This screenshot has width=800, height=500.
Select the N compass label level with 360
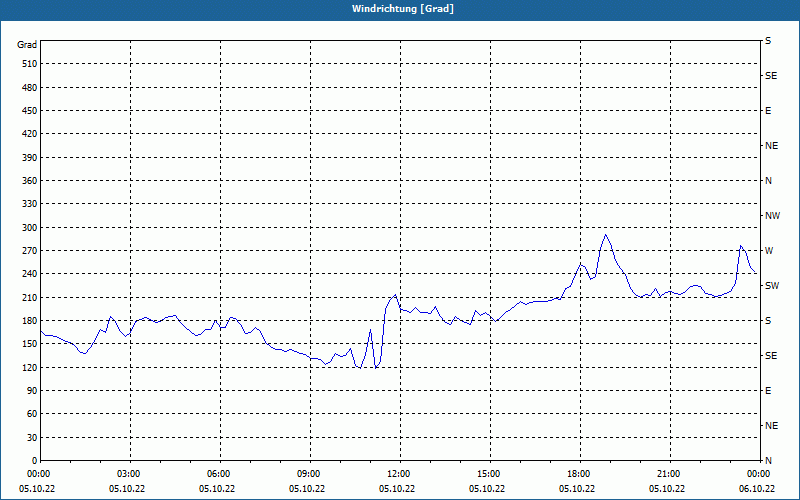768,181
